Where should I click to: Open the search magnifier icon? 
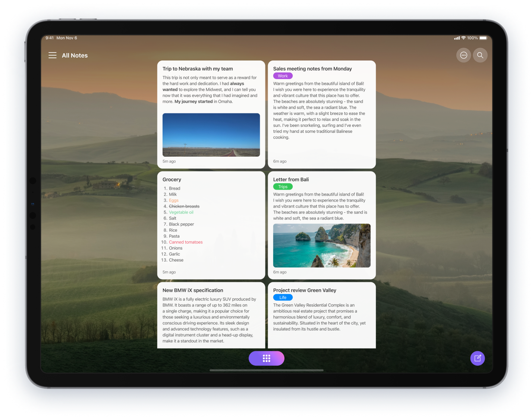(480, 55)
